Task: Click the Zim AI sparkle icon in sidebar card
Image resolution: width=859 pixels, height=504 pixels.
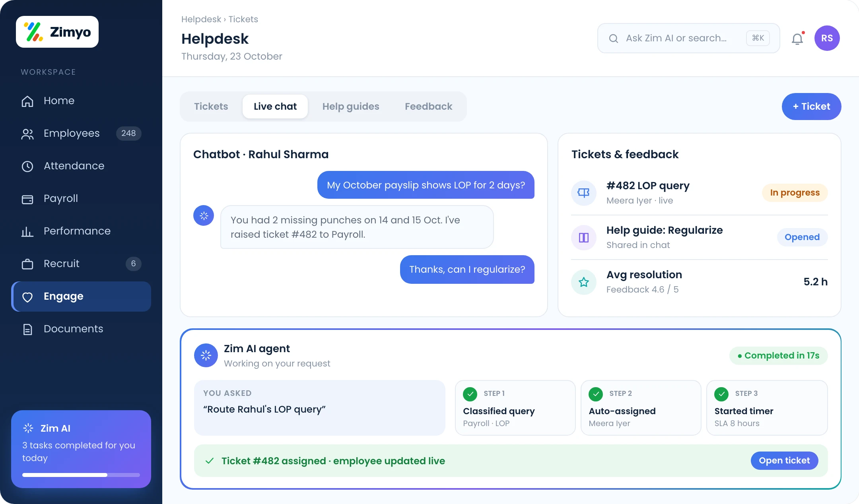Action: pyautogui.click(x=28, y=428)
